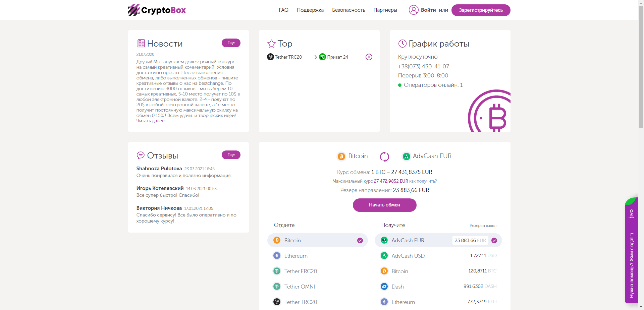The width and height of the screenshot is (644, 310).
Task: Select Ethereum in the Отдаёте list
Action: pyautogui.click(x=296, y=255)
